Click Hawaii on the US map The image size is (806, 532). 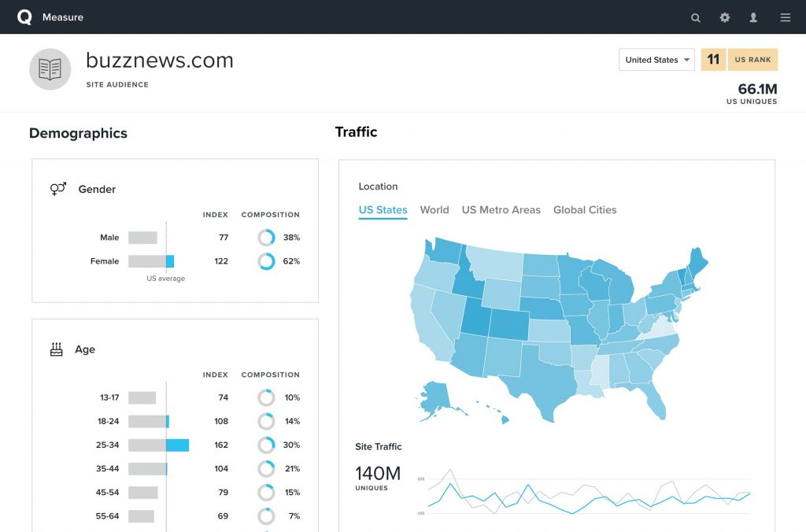[x=505, y=419]
